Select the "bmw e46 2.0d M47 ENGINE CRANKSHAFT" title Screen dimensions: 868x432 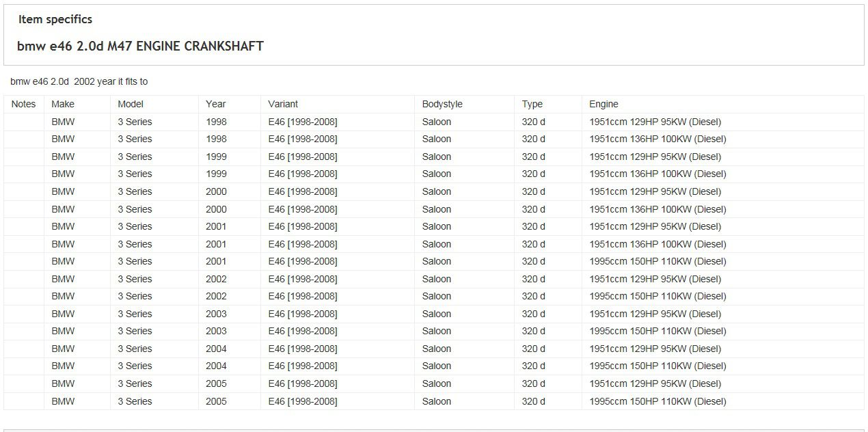coord(140,46)
